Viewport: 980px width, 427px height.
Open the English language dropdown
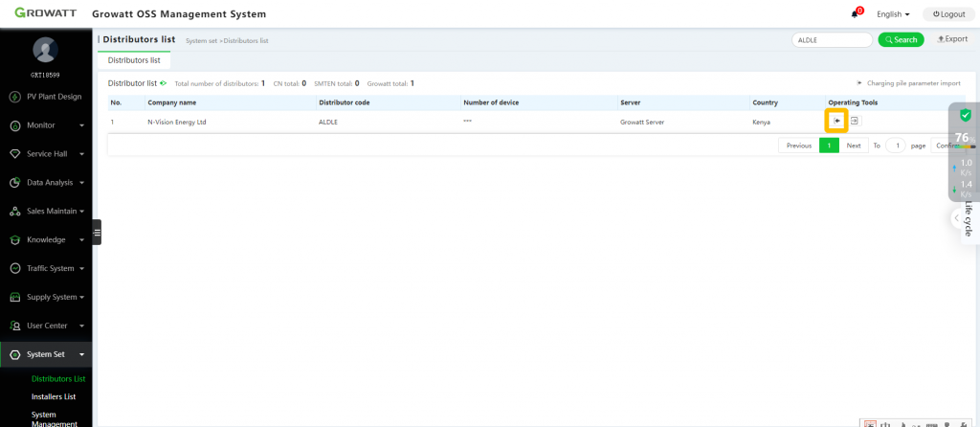(x=893, y=14)
